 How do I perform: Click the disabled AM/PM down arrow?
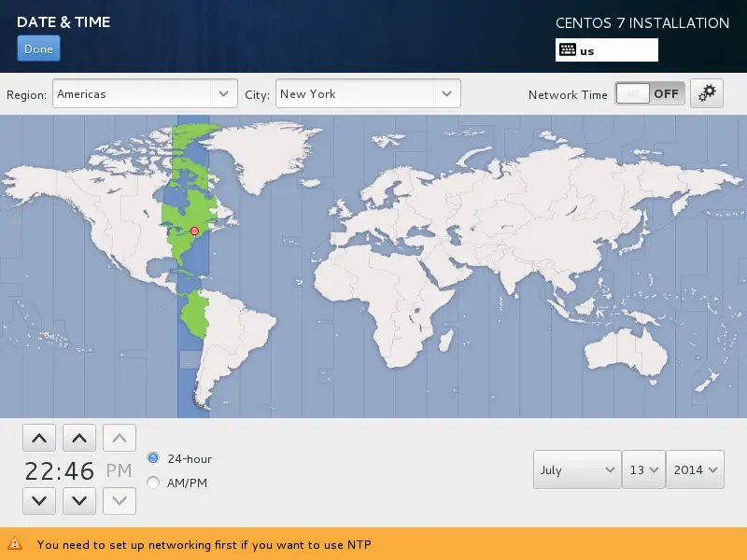(x=120, y=501)
